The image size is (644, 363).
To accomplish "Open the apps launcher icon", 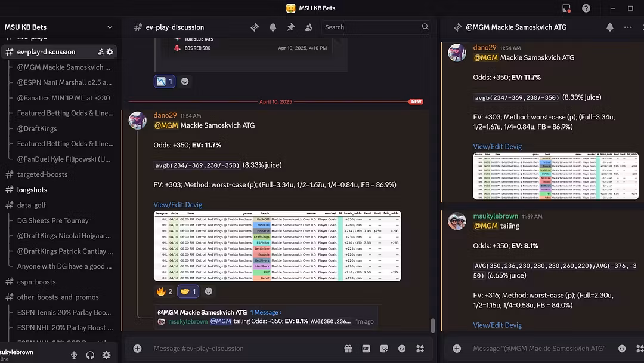I will pos(420,349).
